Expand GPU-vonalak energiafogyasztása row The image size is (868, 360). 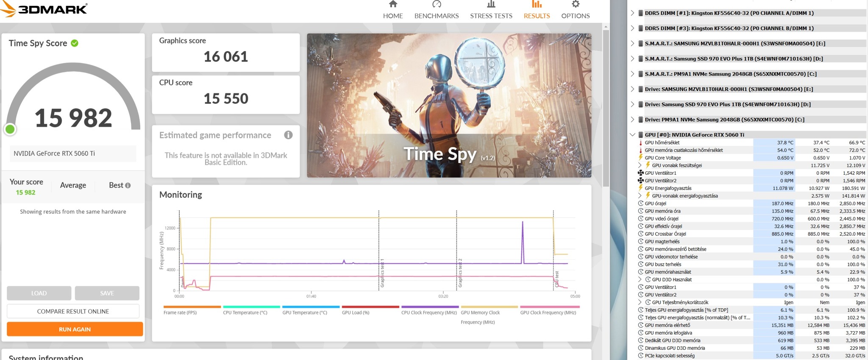640,196
